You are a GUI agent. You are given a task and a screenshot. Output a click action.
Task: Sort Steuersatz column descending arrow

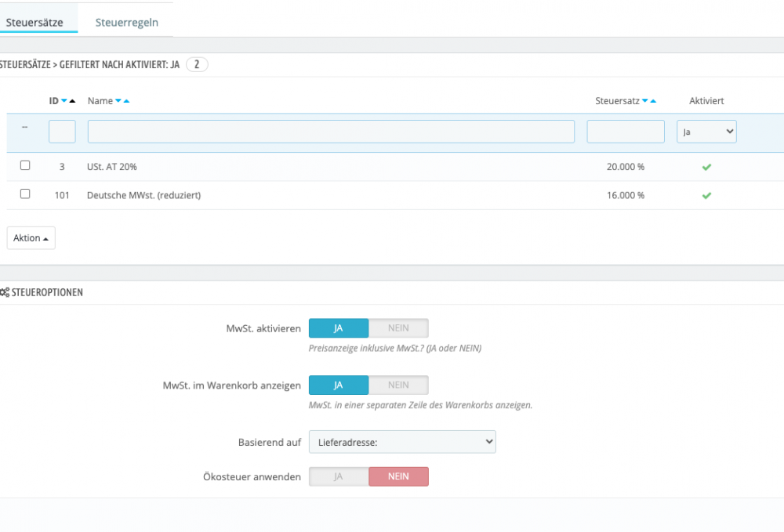coord(645,101)
